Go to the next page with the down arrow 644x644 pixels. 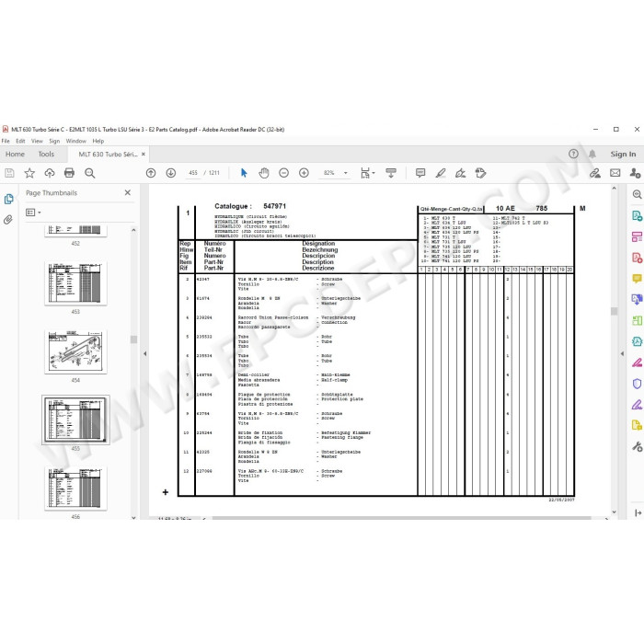click(x=171, y=173)
